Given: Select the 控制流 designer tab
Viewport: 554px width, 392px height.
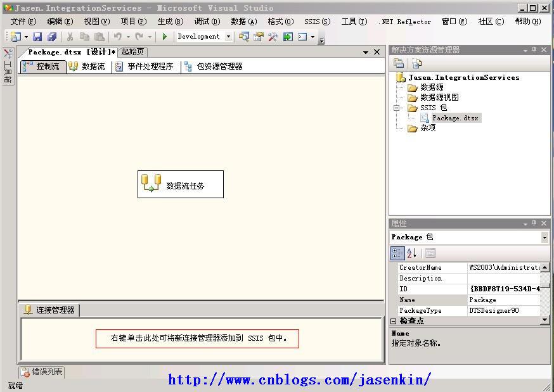Looking at the screenshot, I should coord(43,66).
